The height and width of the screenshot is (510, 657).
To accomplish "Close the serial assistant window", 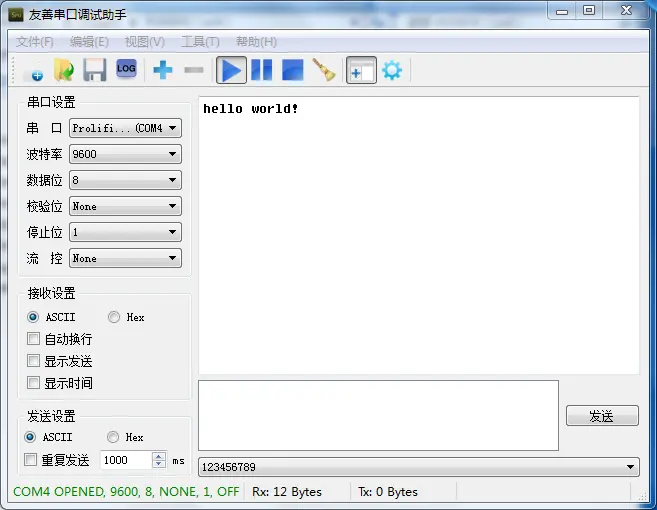I will coord(626,10).
